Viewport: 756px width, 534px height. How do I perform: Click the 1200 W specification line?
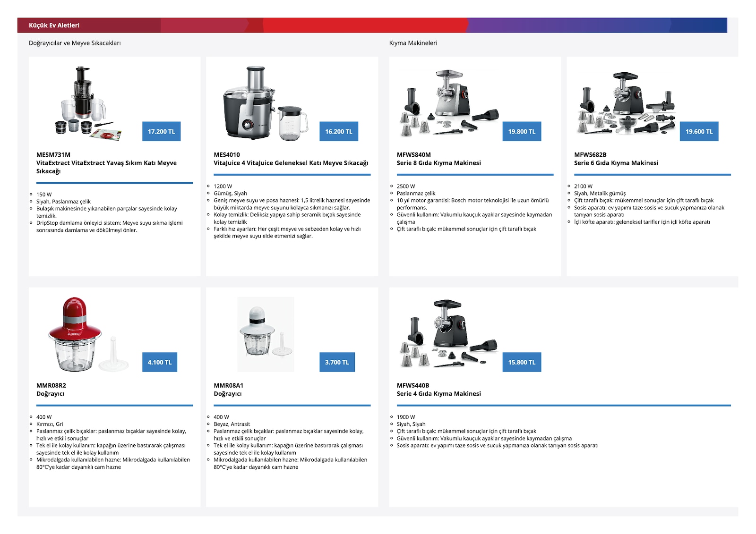point(223,186)
